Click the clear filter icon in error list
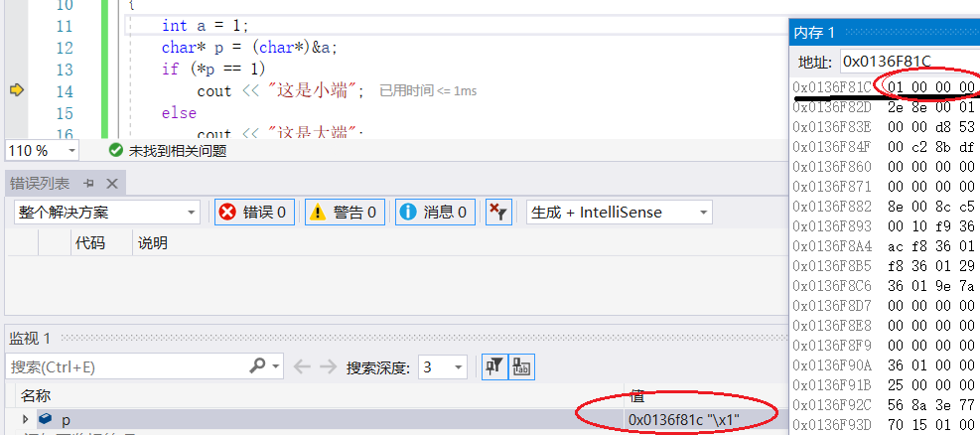Screen dimensions: 980x435 click(498, 212)
